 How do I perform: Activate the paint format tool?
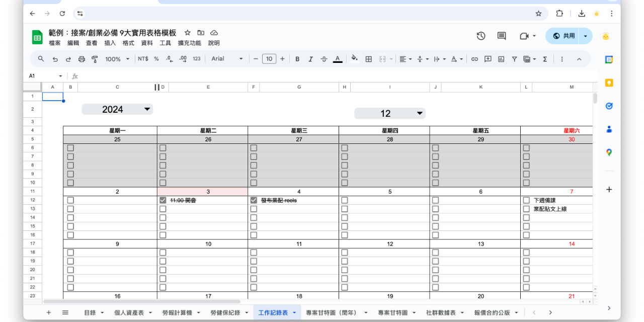point(95,59)
